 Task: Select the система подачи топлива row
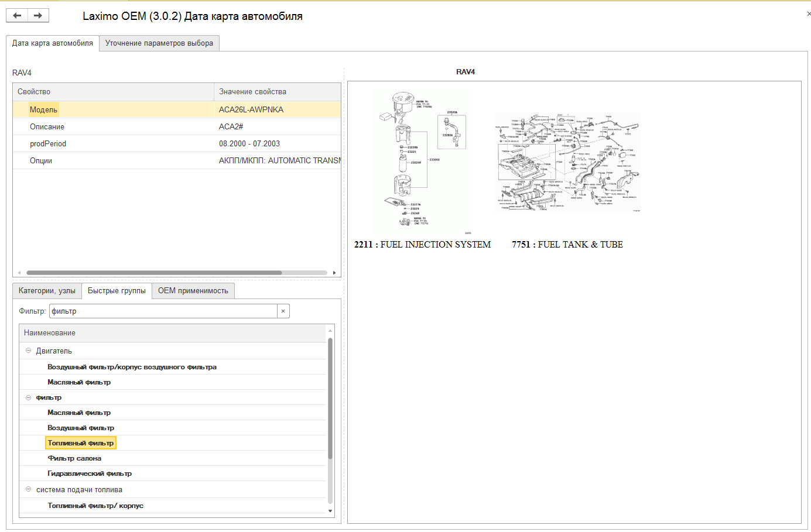tap(173, 490)
